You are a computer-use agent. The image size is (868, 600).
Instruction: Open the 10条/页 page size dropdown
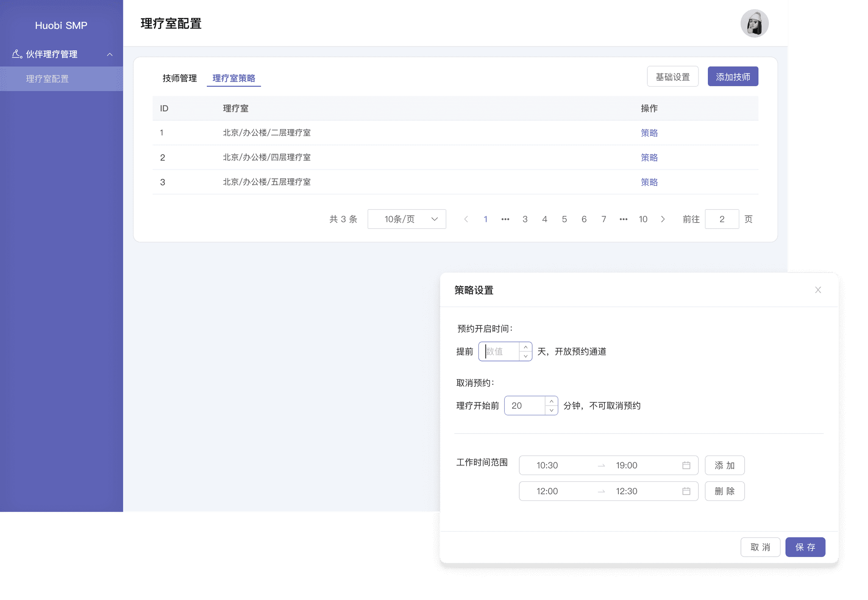coord(406,219)
